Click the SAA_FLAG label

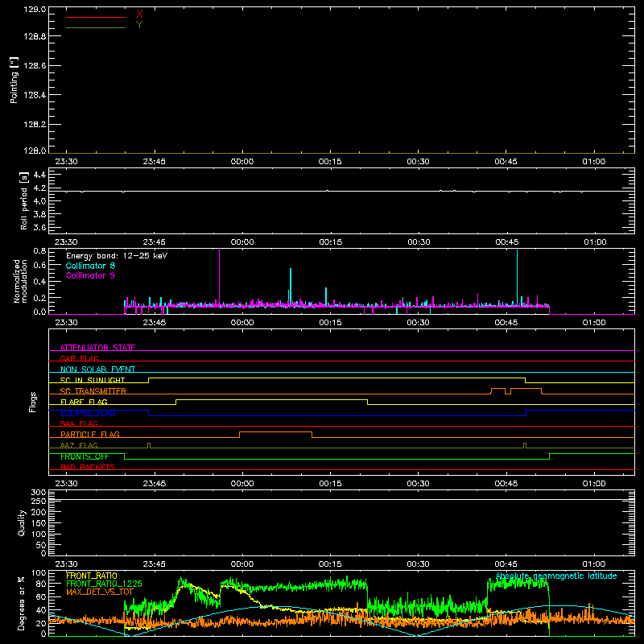point(79,423)
